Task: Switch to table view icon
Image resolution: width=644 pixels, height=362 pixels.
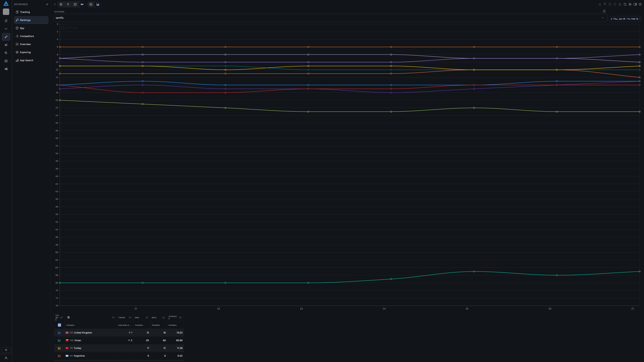Action: [91, 4]
